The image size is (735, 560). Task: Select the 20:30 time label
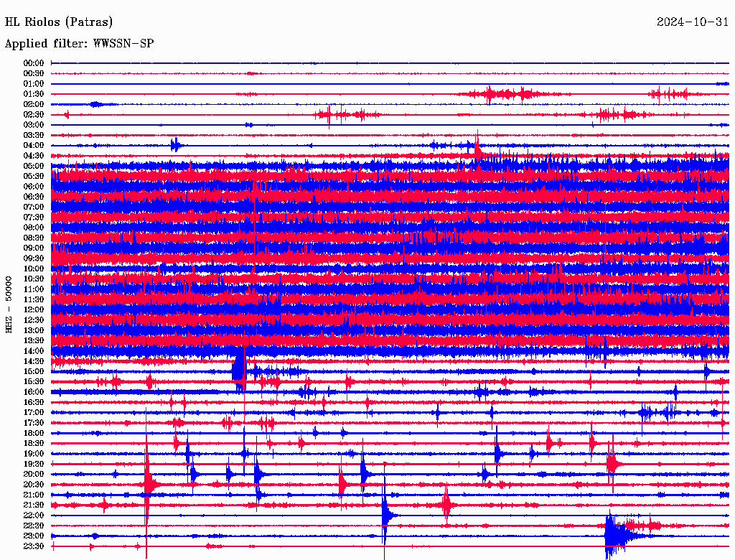[34, 485]
